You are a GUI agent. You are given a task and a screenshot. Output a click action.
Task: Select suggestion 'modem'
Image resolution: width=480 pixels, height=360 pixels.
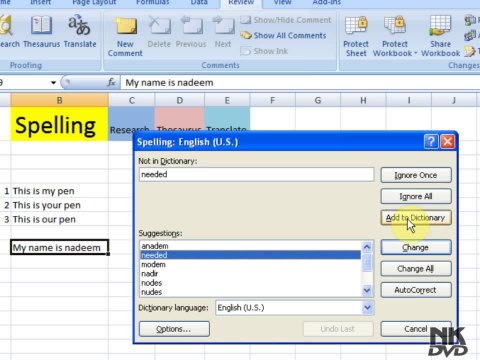pyautogui.click(x=250, y=264)
